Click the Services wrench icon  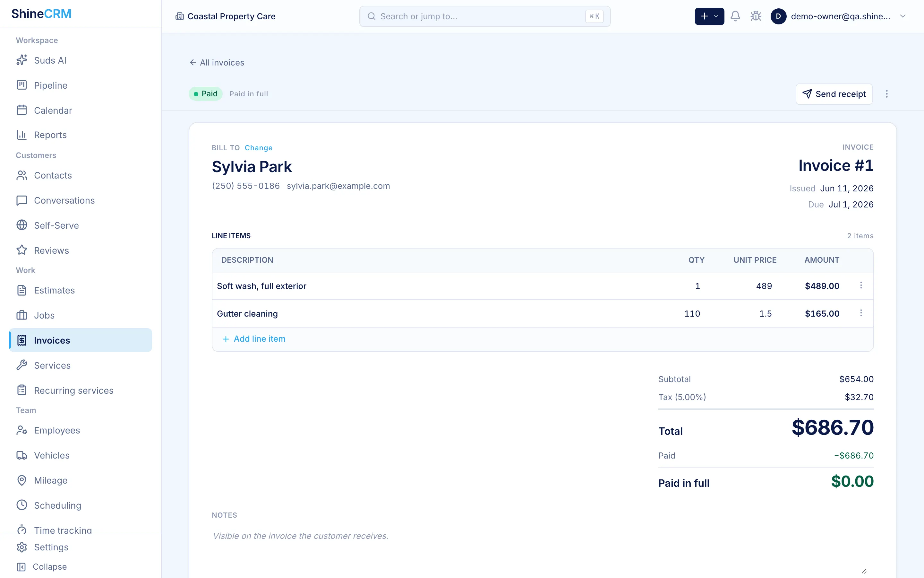pos(22,365)
